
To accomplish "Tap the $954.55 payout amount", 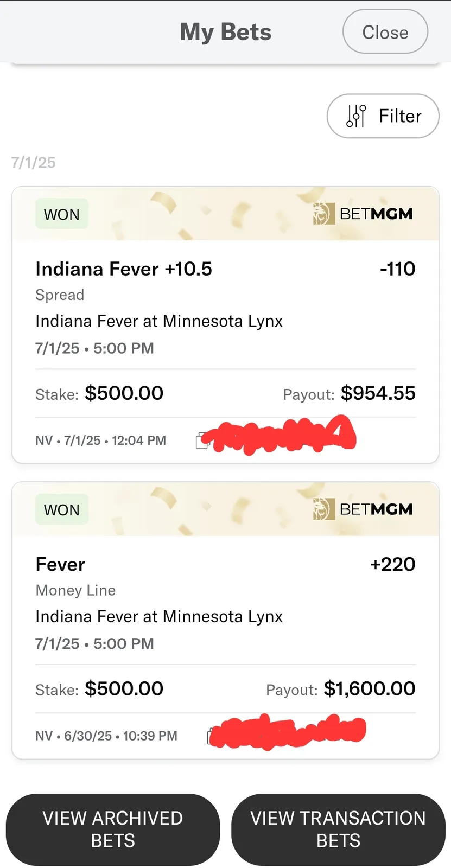I will pos(378,393).
